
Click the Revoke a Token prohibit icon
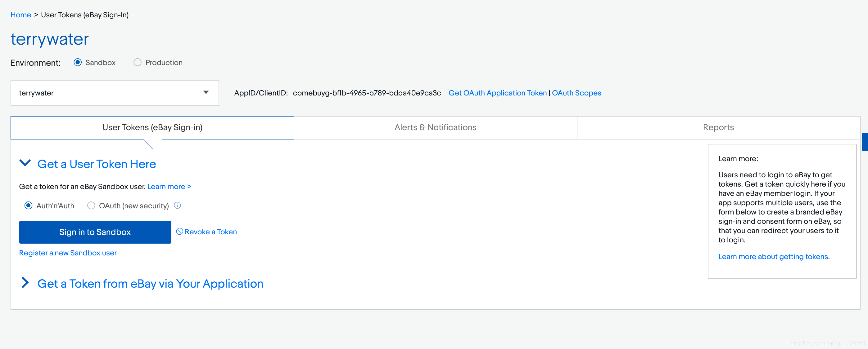coord(180,232)
